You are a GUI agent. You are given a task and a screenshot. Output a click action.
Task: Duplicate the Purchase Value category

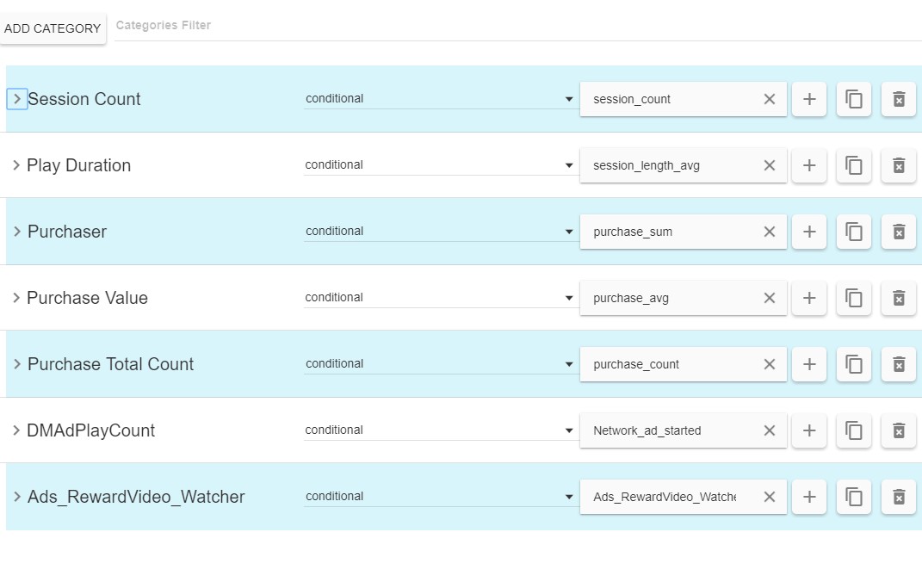[854, 298]
